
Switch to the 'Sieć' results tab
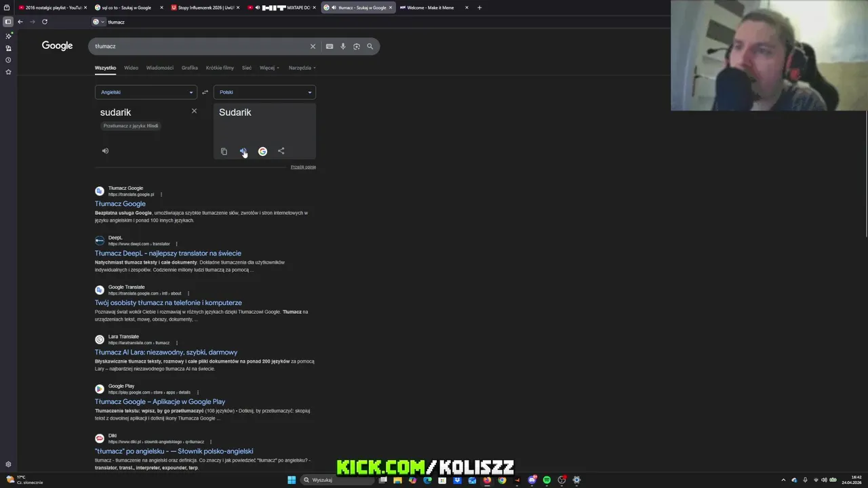247,68
